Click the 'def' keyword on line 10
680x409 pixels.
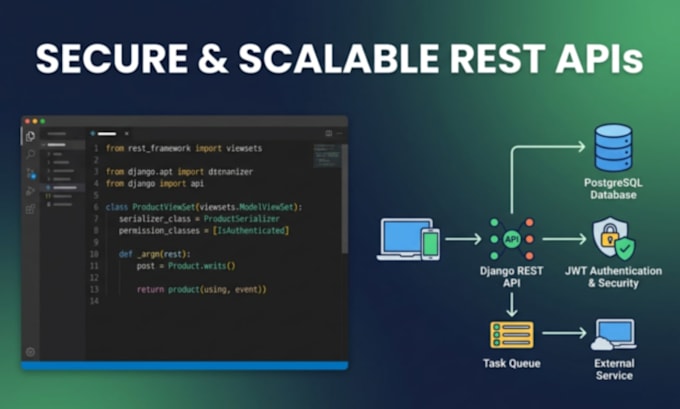coord(126,254)
